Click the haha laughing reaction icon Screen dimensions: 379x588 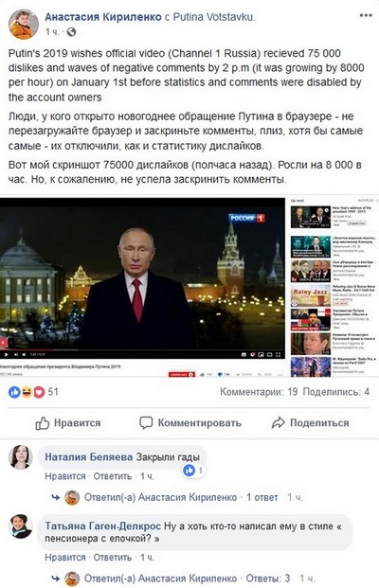[27, 392]
